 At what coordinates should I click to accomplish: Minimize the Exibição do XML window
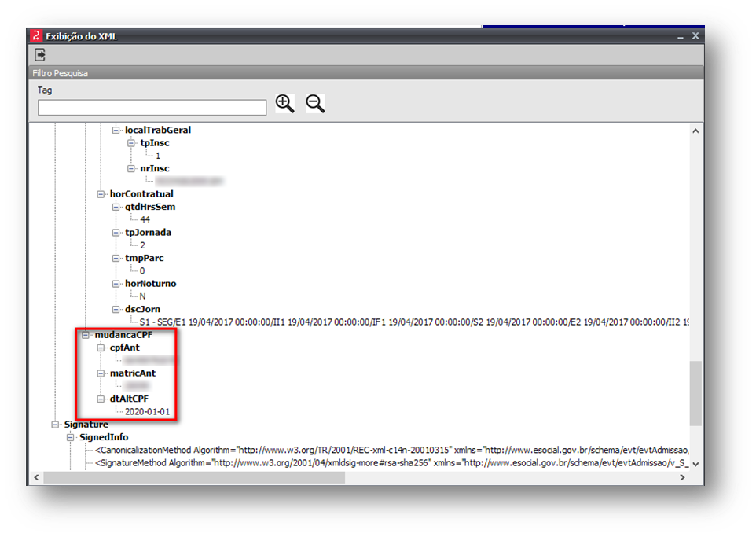point(681,36)
